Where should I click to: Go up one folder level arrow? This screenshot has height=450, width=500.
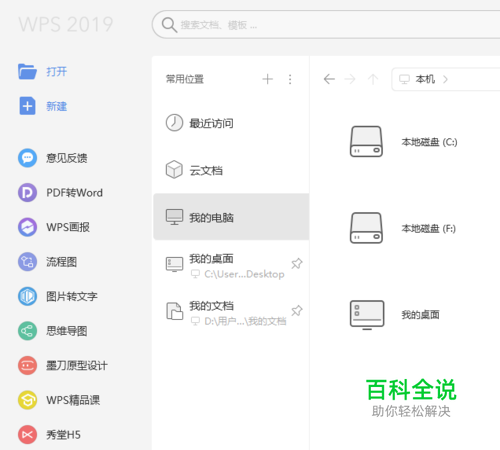[373, 79]
